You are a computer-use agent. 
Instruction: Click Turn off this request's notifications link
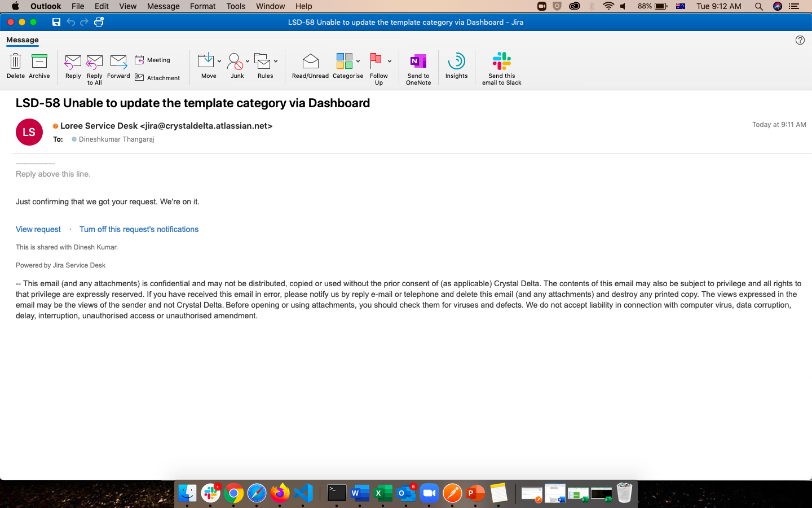(x=139, y=229)
